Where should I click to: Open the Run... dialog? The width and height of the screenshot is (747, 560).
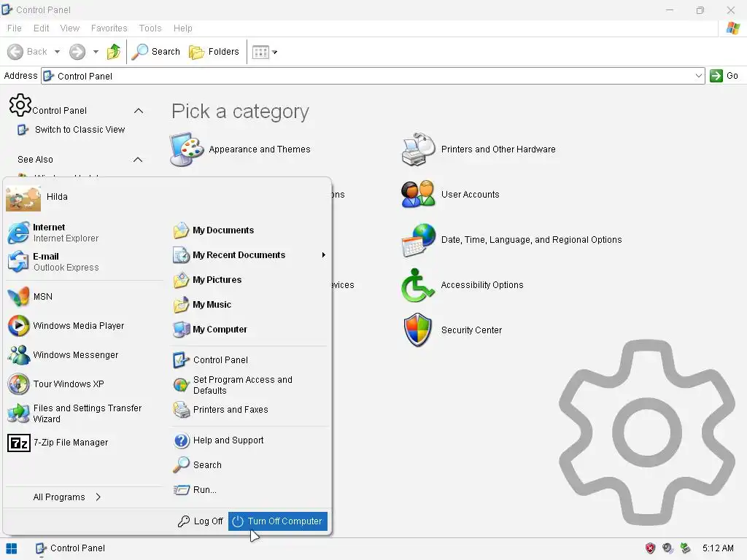(x=194, y=489)
